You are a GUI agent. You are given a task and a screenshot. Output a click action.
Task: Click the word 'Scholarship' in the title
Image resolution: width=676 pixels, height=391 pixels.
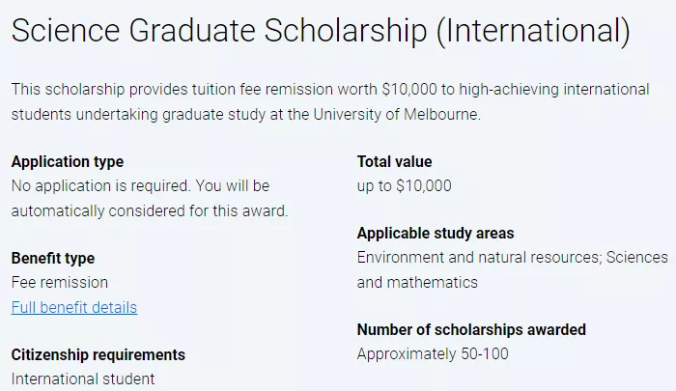[345, 31]
